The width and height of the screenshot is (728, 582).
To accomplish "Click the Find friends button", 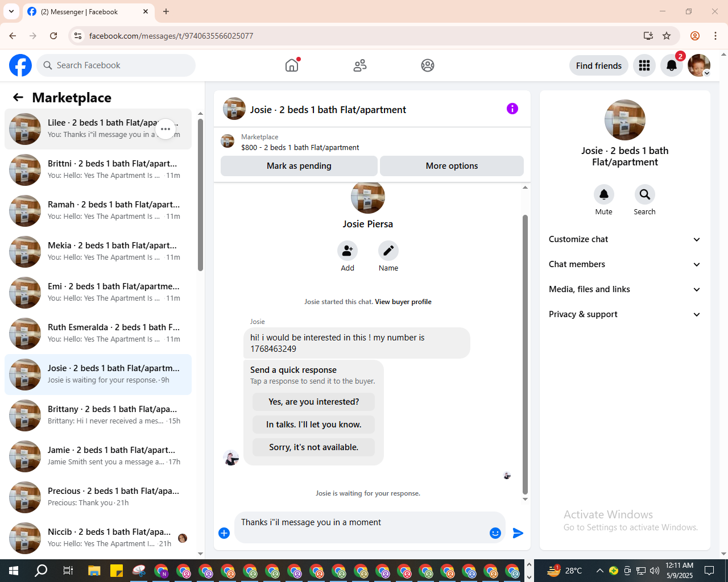I will coord(599,65).
